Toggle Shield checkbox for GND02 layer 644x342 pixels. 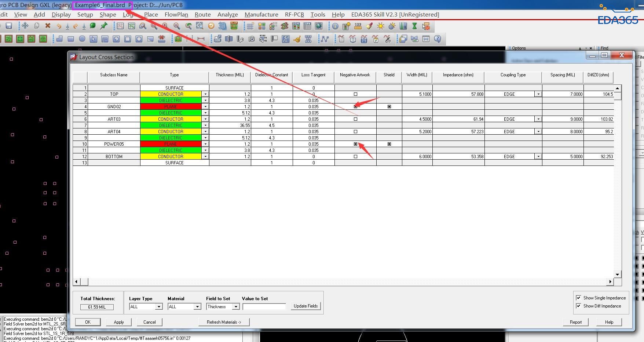coord(389,106)
